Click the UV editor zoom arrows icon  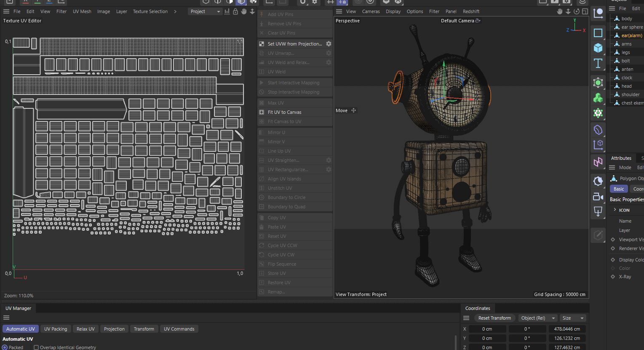click(x=252, y=11)
